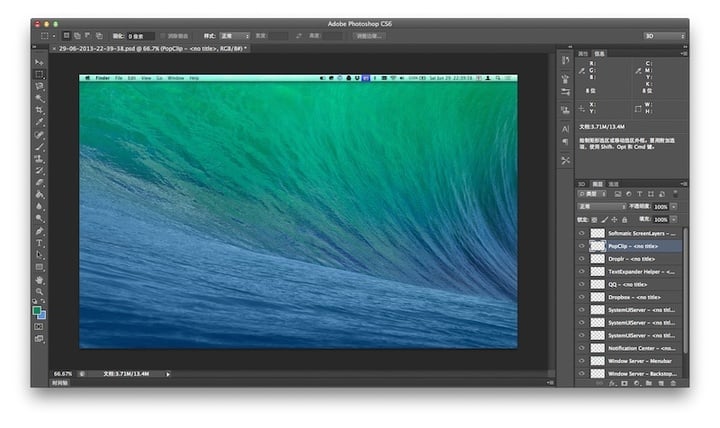The image size is (720, 428).
Task: Toggle visibility of Dropbox layer
Action: (x=582, y=297)
